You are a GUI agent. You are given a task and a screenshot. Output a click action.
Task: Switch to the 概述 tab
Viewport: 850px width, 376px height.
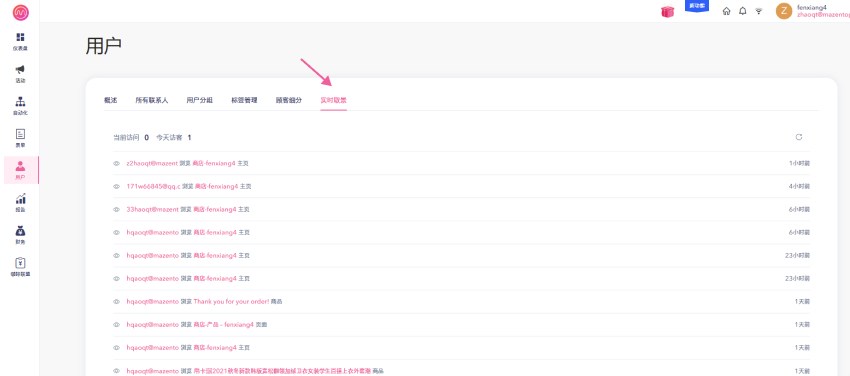pyautogui.click(x=110, y=100)
